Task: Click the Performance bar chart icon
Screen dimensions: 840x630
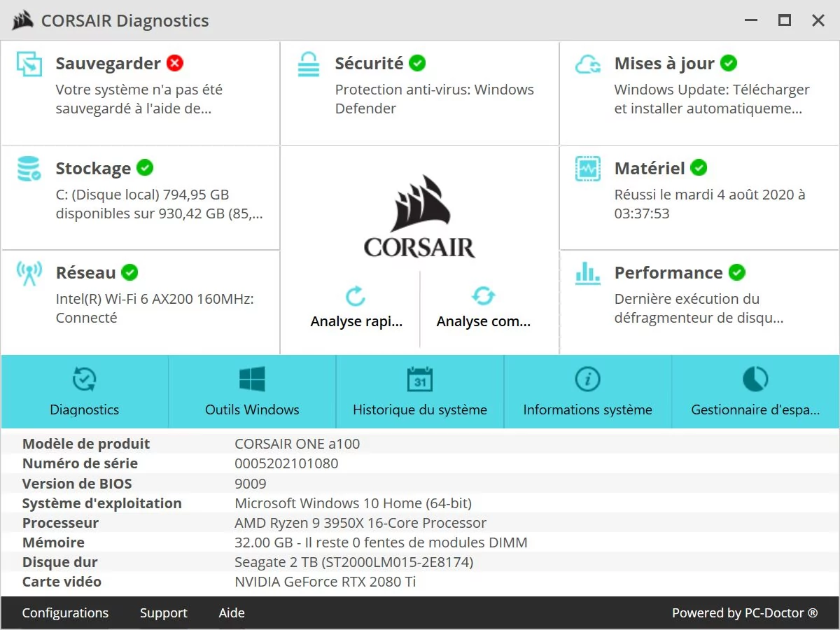Action: (x=588, y=272)
